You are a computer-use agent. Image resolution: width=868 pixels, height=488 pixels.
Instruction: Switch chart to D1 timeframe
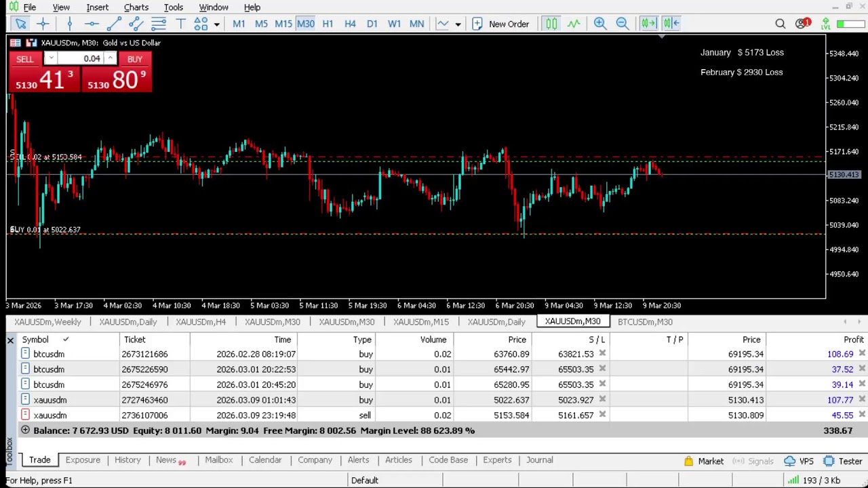pyautogui.click(x=372, y=24)
